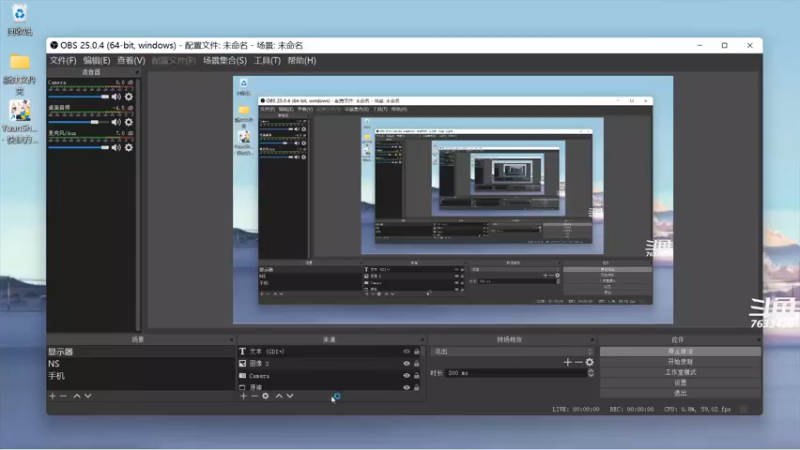
Task: Toggle visibility of the 文本 (GDI+) source
Action: [407, 352]
